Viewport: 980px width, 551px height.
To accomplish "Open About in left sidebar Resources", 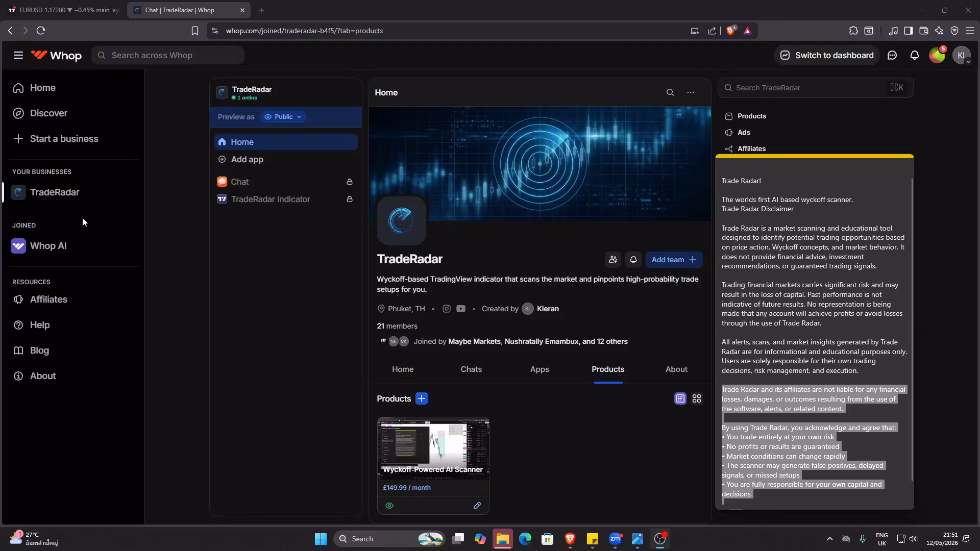I will click(73, 376).
